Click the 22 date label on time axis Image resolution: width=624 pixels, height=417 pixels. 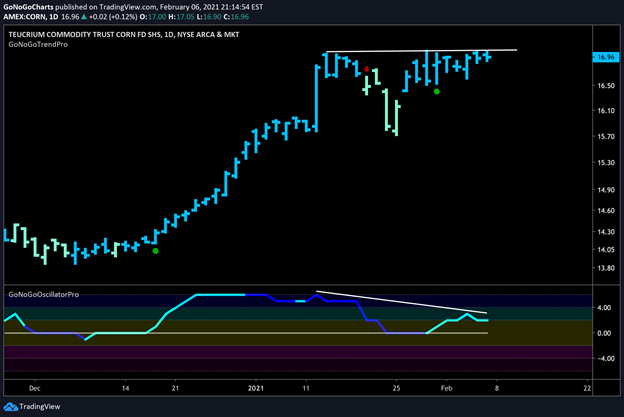click(x=587, y=388)
